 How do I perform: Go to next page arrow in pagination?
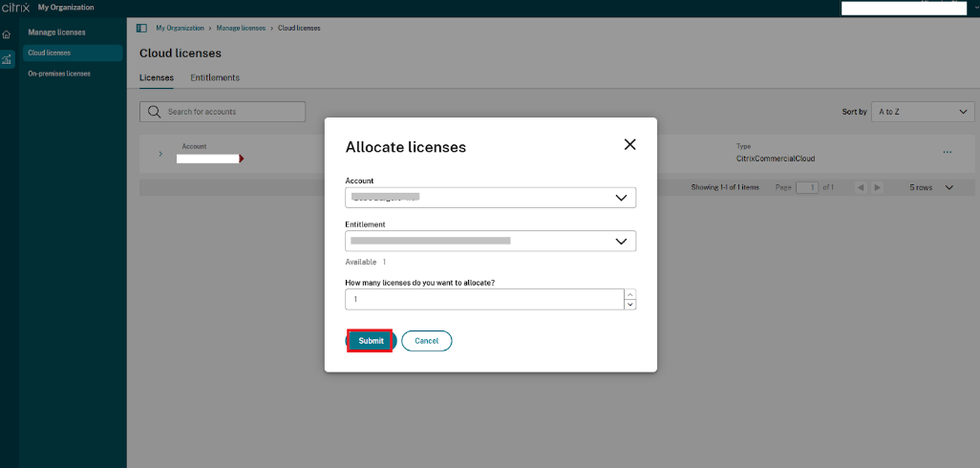click(x=878, y=187)
